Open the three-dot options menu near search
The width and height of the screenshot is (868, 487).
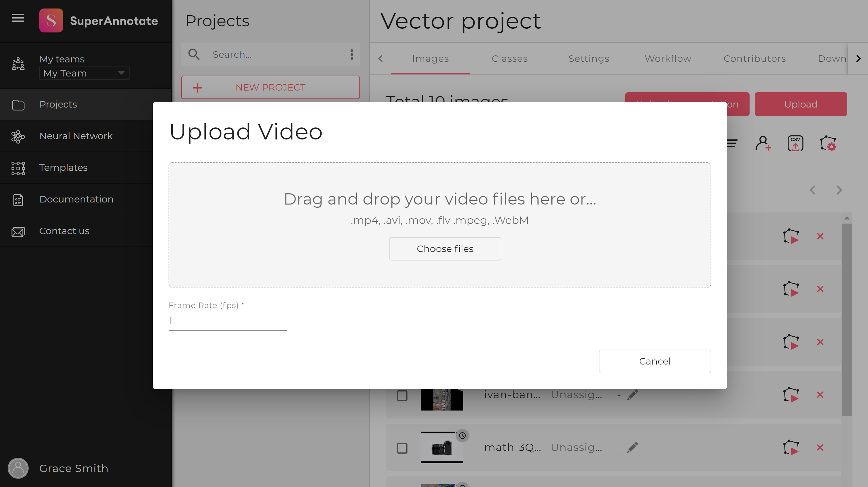point(352,54)
